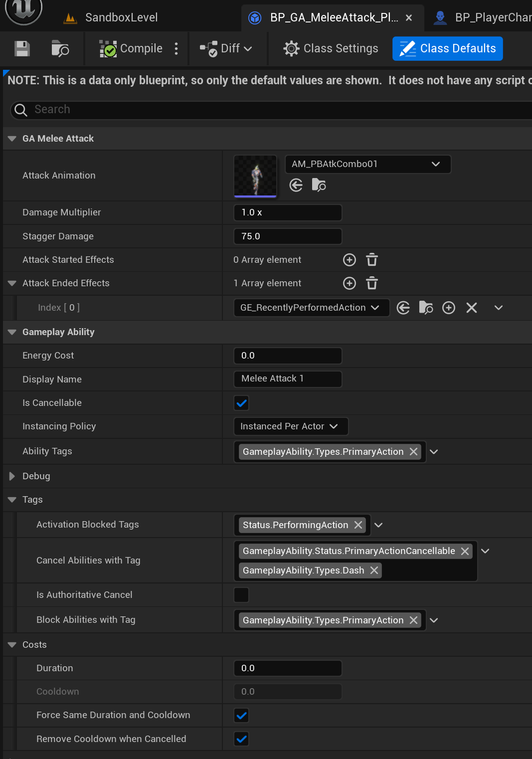Screen dimensions: 532x759
Task: Open Activation Blocked Tags dropdown
Action: [378, 525]
